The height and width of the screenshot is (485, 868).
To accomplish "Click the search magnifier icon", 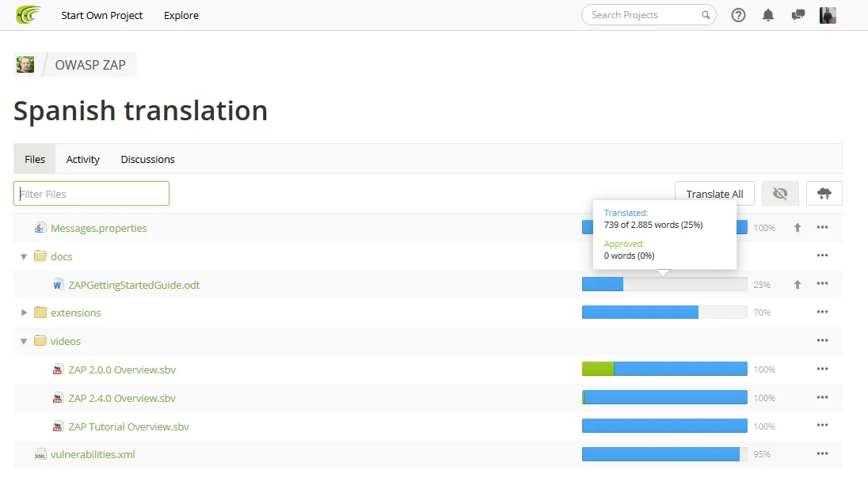I will pyautogui.click(x=706, y=15).
